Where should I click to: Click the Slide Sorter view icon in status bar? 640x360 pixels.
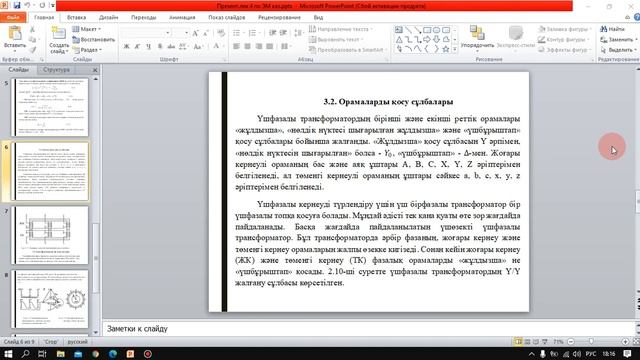pos(527,342)
